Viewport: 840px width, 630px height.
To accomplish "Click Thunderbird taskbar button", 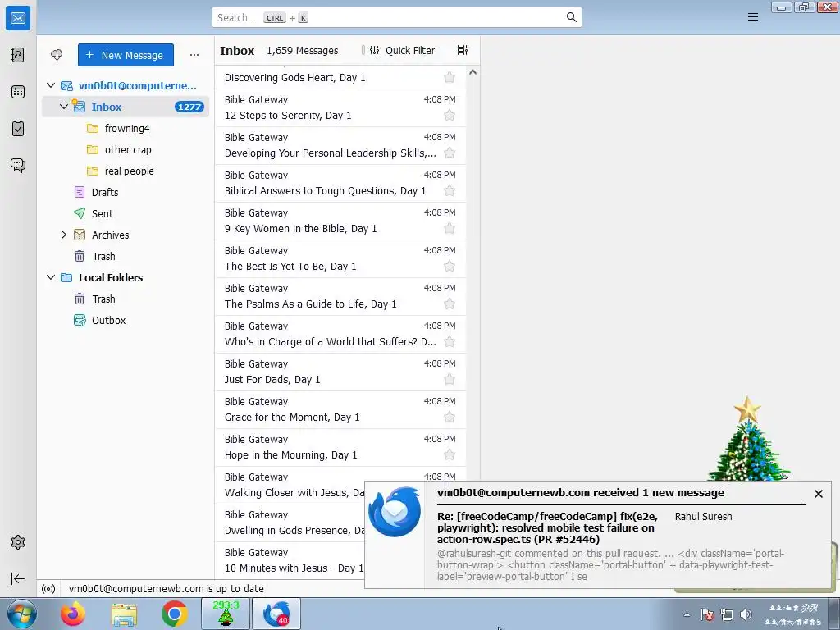I will pyautogui.click(x=276, y=614).
